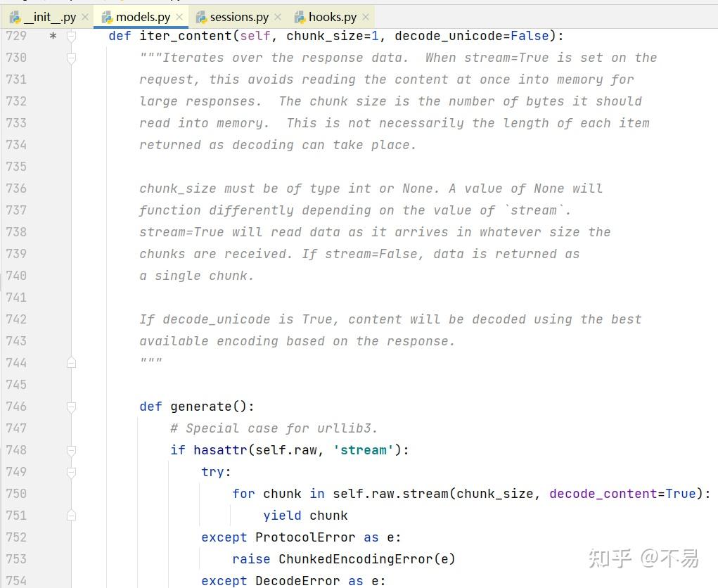Close the __init__.py editor tab
The image size is (718, 588).
85,17
